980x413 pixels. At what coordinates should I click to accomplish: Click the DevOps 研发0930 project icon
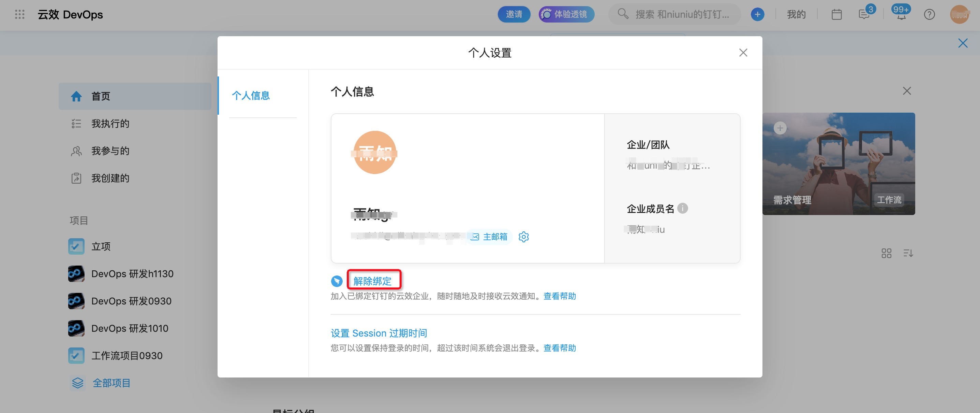point(76,301)
